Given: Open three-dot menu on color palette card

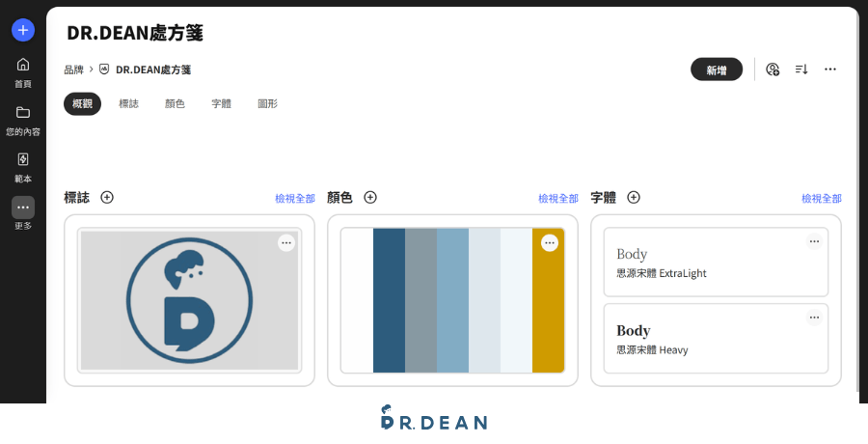Looking at the screenshot, I should [550, 243].
